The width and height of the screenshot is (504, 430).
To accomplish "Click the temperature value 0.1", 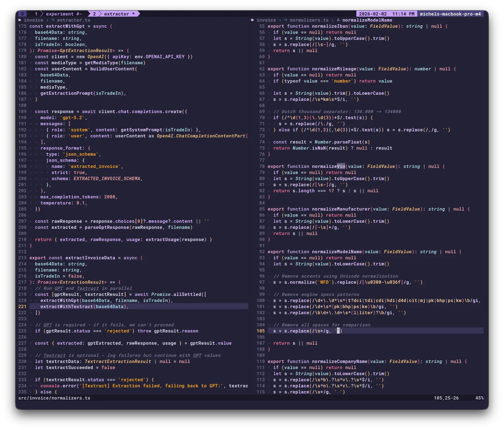I will [81, 203].
